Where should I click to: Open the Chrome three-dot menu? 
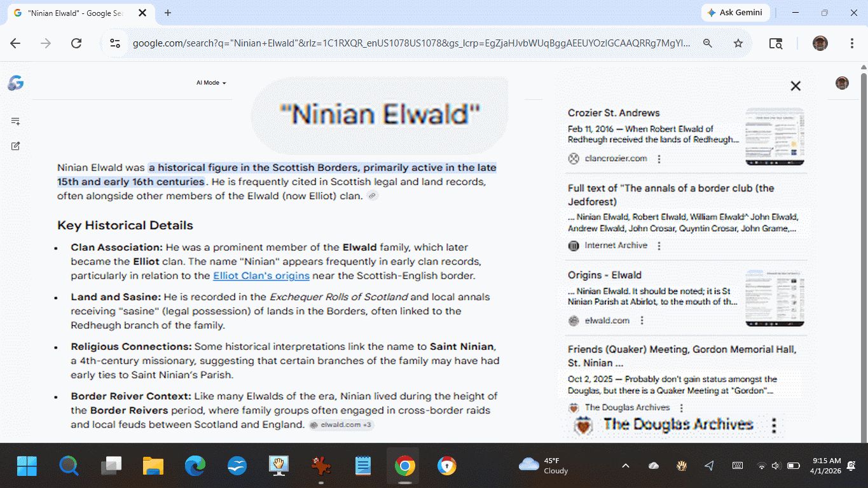(x=852, y=43)
